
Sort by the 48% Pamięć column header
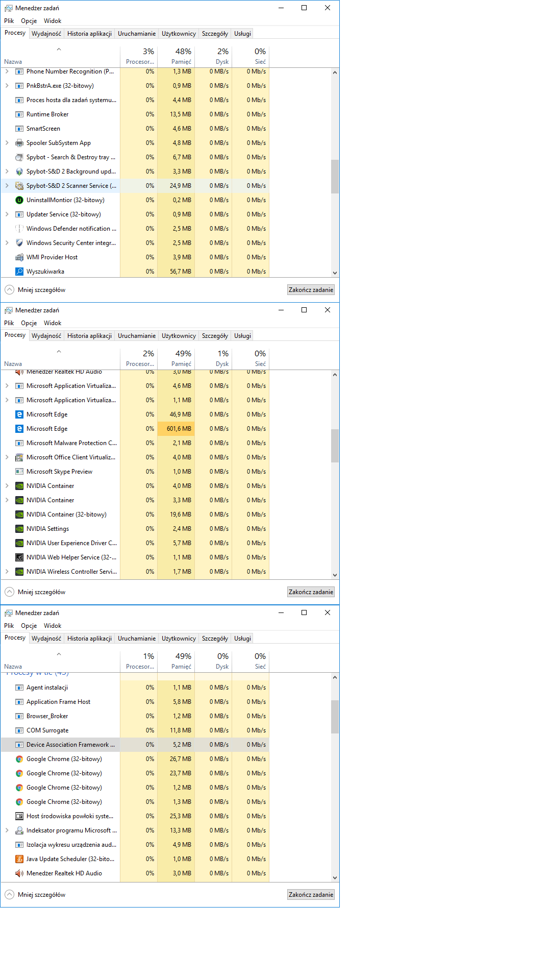pos(177,56)
